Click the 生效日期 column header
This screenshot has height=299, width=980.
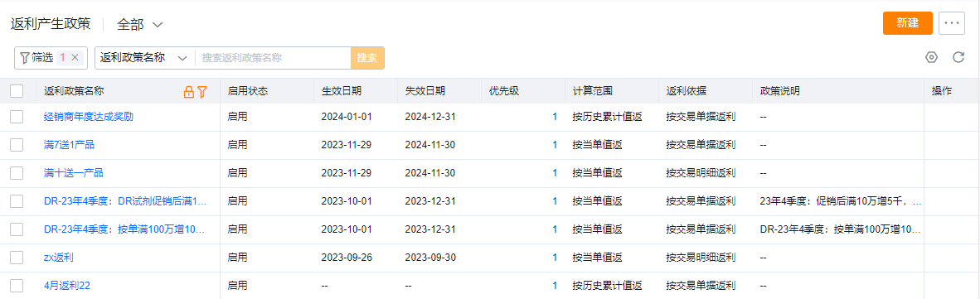[342, 91]
